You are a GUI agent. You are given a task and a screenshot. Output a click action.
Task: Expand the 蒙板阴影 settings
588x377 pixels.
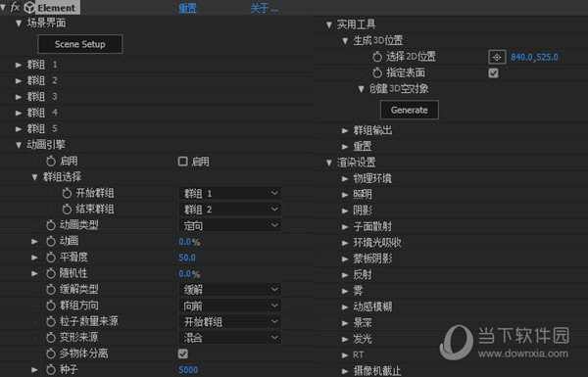(x=345, y=259)
